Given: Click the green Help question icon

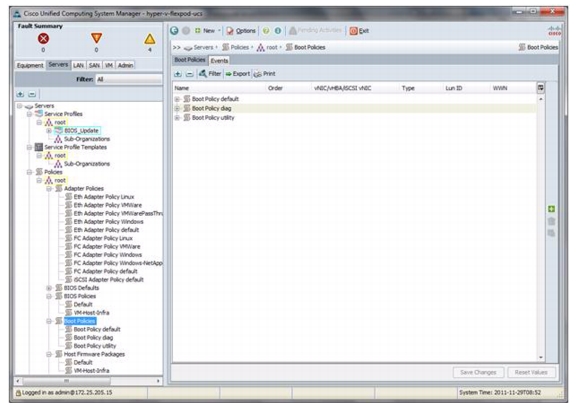Looking at the screenshot, I should pyautogui.click(x=266, y=31).
